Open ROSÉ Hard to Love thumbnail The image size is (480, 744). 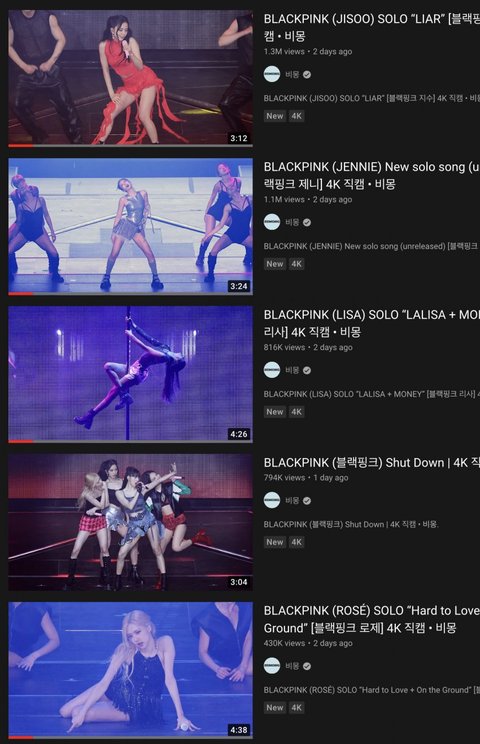pyautogui.click(x=130, y=670)
